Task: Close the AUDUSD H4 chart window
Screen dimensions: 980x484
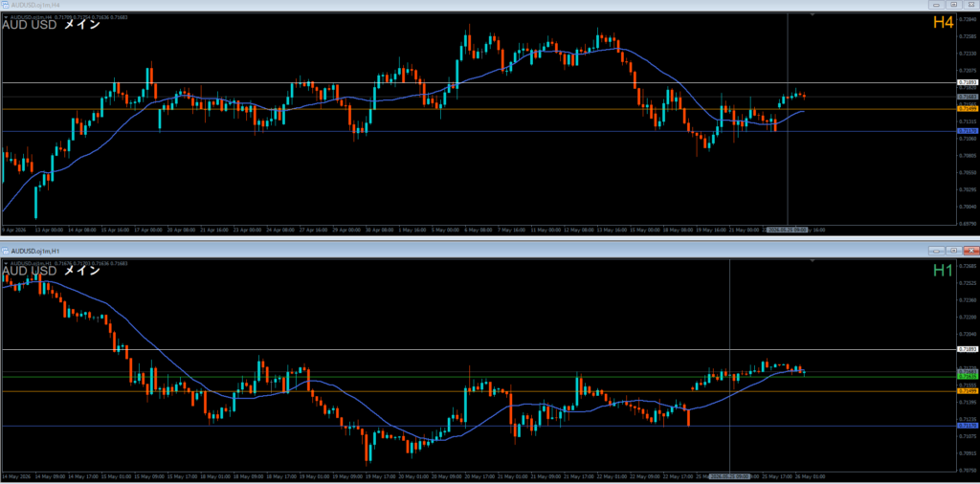Action: 970,5
